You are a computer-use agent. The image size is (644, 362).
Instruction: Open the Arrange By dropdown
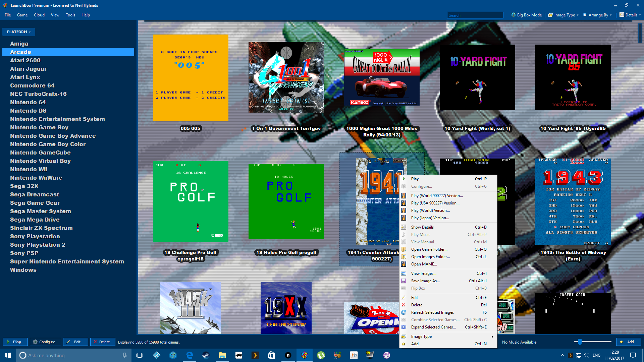(x=597, y=15)
